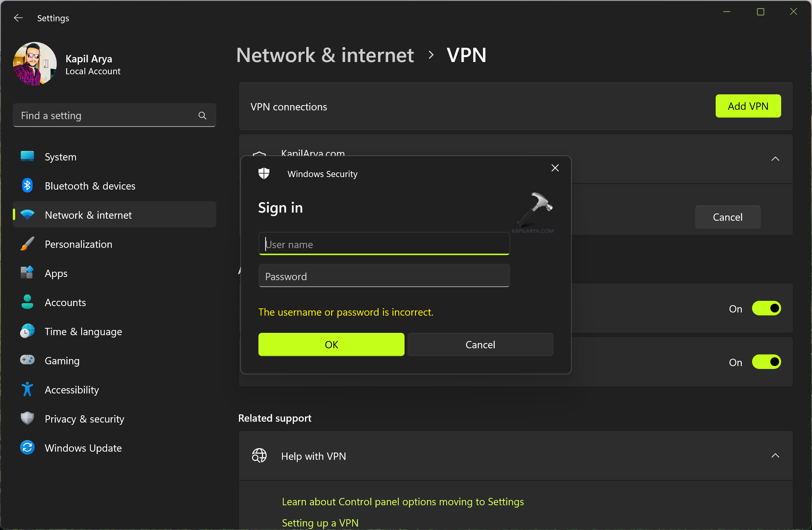Click the search magnifier icon

click(x=202, y=116)
